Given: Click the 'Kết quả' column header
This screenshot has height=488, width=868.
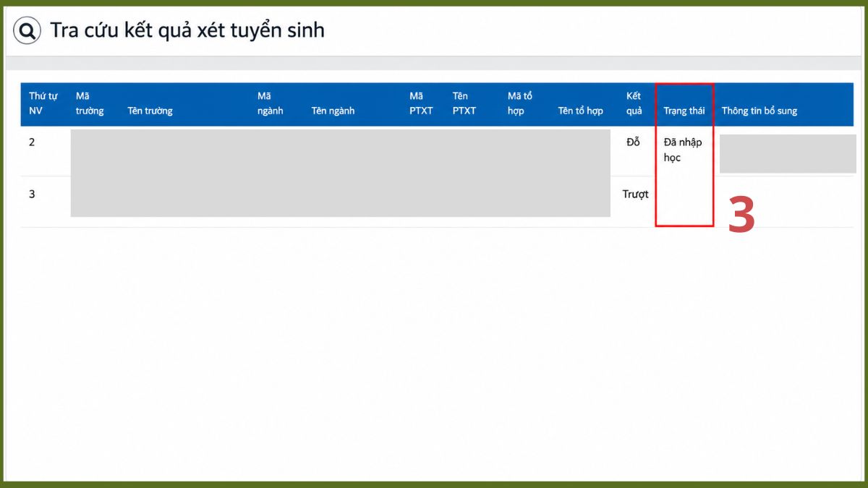Looking at the screenshot, I should tap(634, 103).
